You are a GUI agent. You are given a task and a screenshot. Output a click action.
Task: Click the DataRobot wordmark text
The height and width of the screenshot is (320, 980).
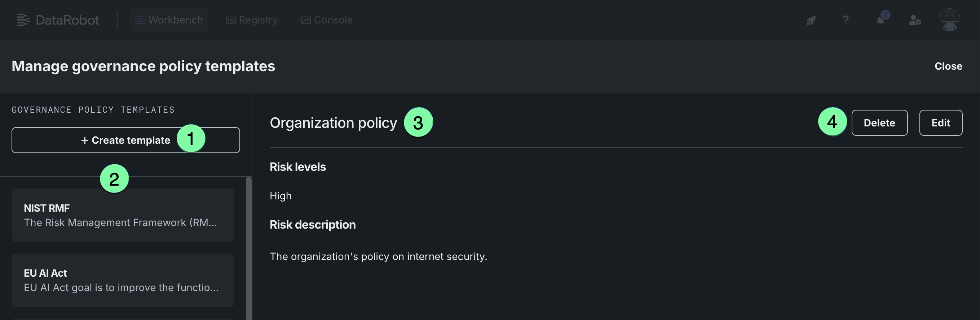click(67, 20)
